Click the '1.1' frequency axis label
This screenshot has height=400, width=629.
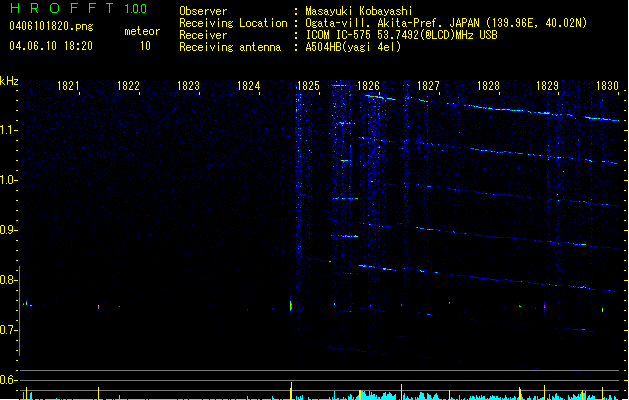coord(8,130)
